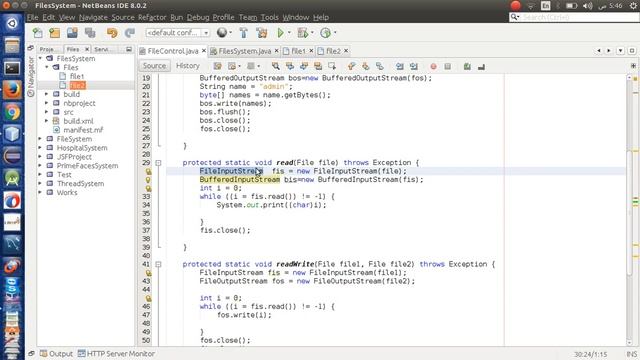Screen dimensions: 640x360
Task: Switch to file2 editor tab
Action: tap(333, 51)
